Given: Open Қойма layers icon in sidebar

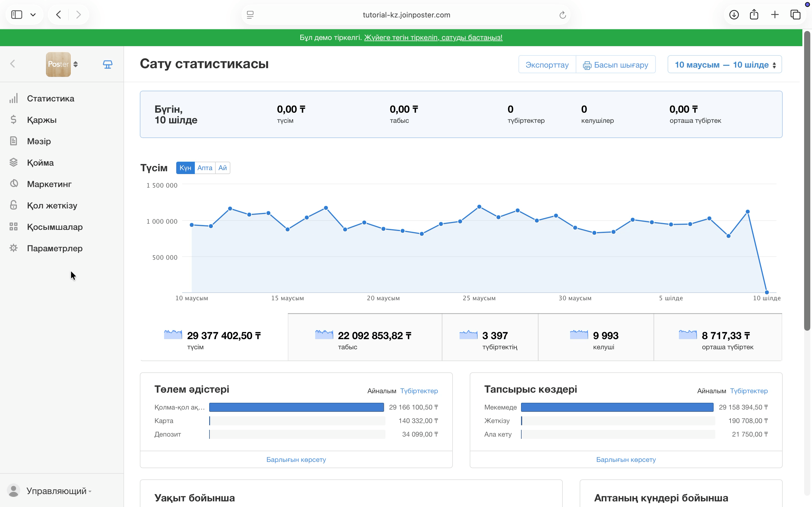Looking at the screenshot, I should (14, 162).
